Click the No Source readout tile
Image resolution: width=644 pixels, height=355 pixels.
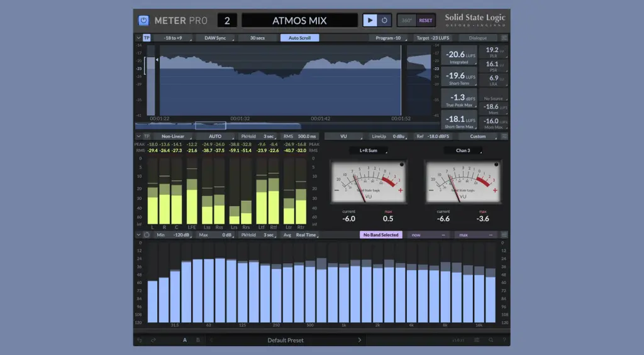pos(493,96)
